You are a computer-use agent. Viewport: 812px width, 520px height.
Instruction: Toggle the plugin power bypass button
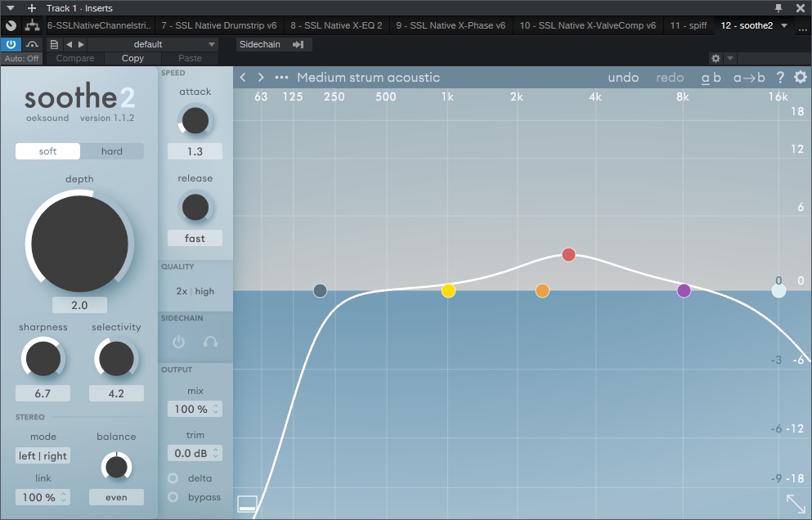11,44
